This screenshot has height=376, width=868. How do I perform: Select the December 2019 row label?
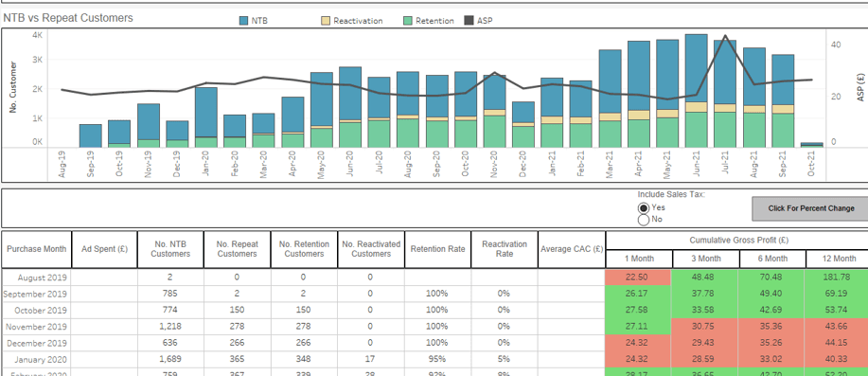click(36, 343)
